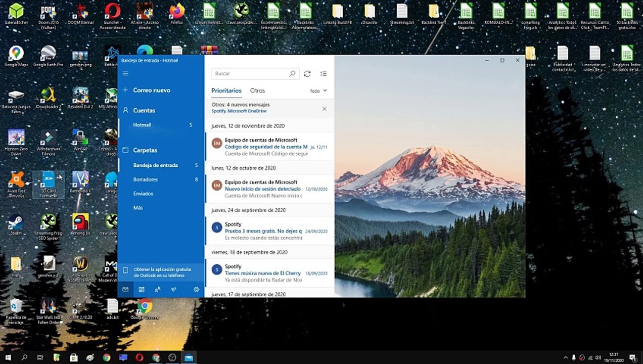Open the Enviados folder
The height and width of the screenshot is (364, 643).
(161, 194)
